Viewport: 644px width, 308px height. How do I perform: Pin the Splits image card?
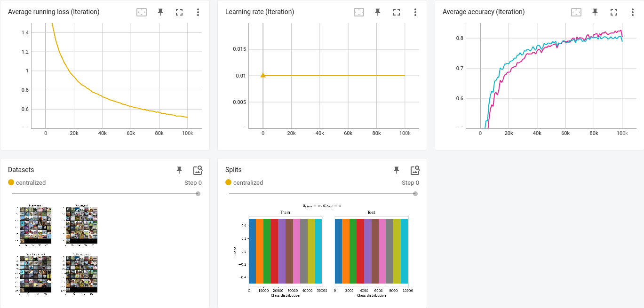point(397,170)
